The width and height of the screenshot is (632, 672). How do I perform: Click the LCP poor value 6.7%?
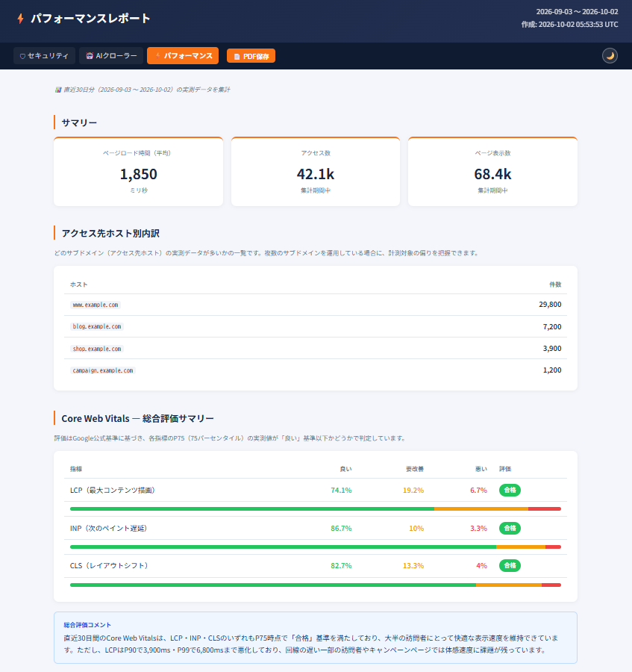coord(479,491)
